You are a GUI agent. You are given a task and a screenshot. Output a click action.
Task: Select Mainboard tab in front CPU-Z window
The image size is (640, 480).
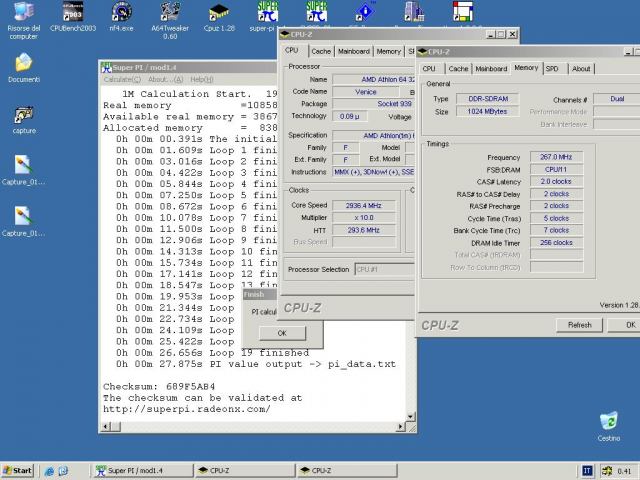click(x=491, y=69)
